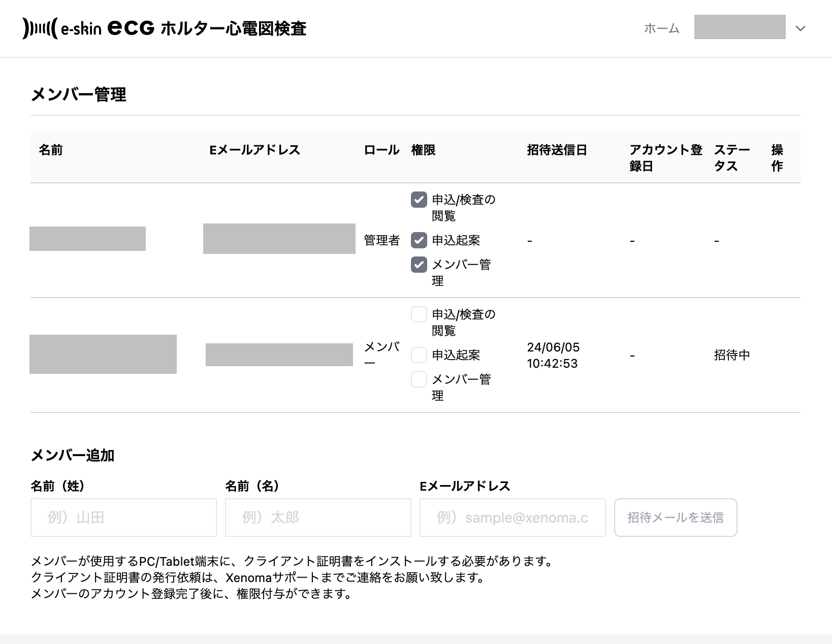Focus the 名前（名） input field

[x=318, y=518]
